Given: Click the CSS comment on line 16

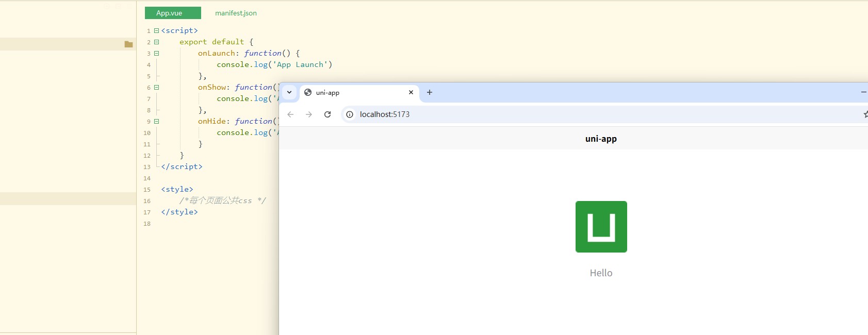Looking at the screenshot, I should [223, 200].
